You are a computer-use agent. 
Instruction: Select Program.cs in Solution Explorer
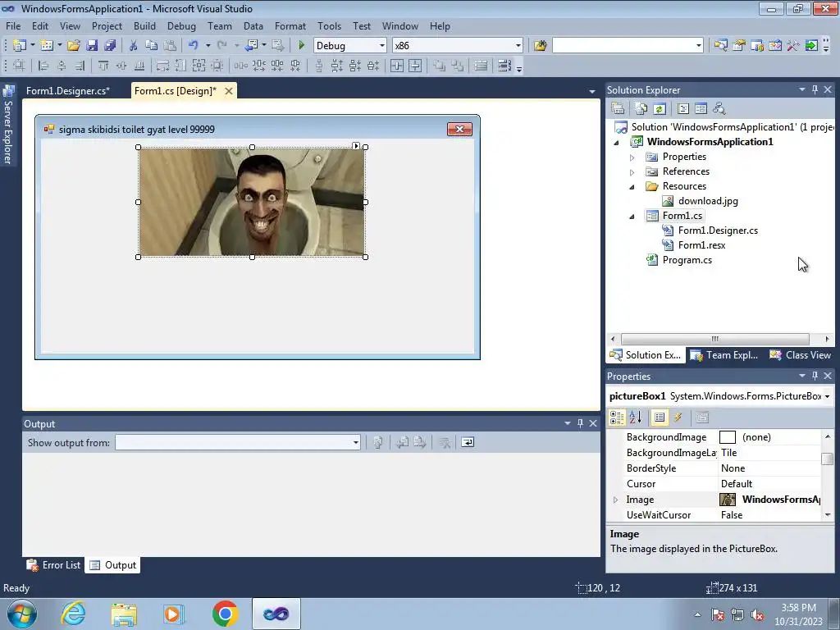(687, 260)
